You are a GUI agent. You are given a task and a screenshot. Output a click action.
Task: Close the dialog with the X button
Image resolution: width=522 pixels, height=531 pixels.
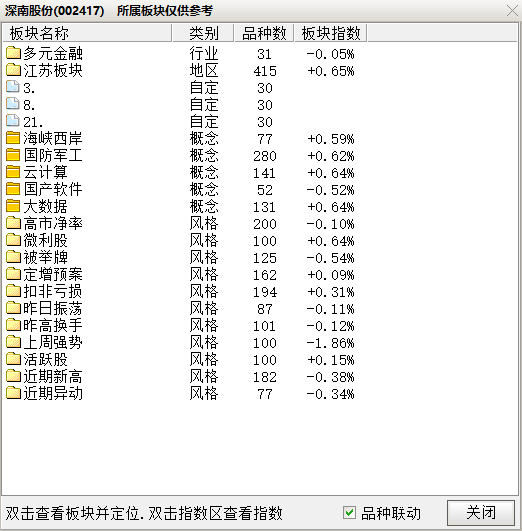(512, 11)
